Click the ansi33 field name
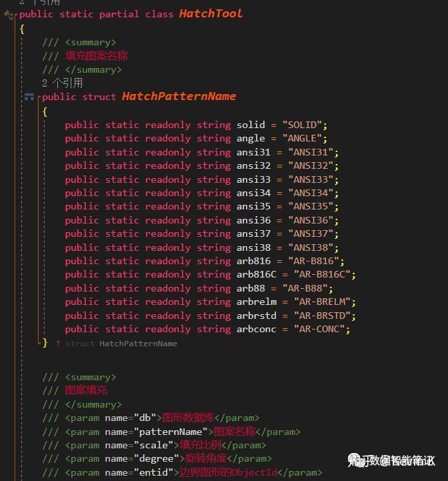 click(x=253, y=179)
